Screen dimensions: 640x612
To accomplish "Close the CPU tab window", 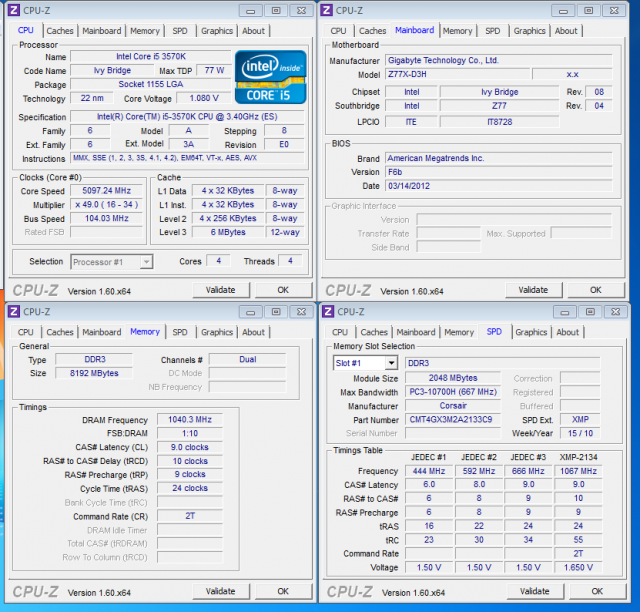I will pyautogui.click(x=301, y=11).
